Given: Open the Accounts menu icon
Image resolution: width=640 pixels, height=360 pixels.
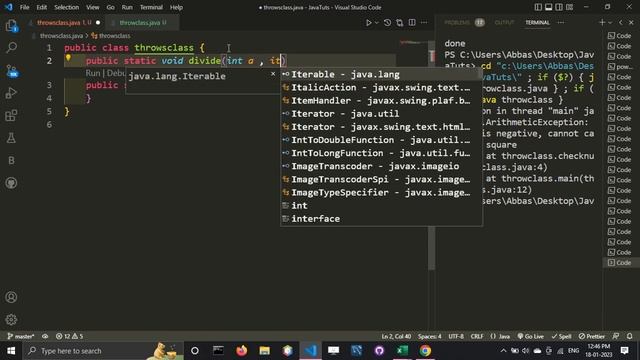Looking at the screenshot, I should click(x=11, y=297).
